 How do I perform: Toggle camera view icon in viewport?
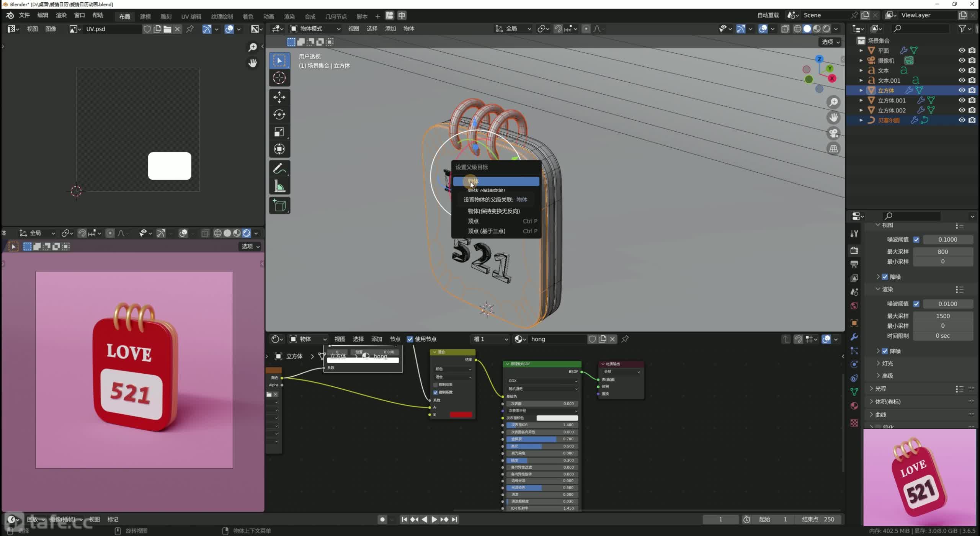point(833,133)
